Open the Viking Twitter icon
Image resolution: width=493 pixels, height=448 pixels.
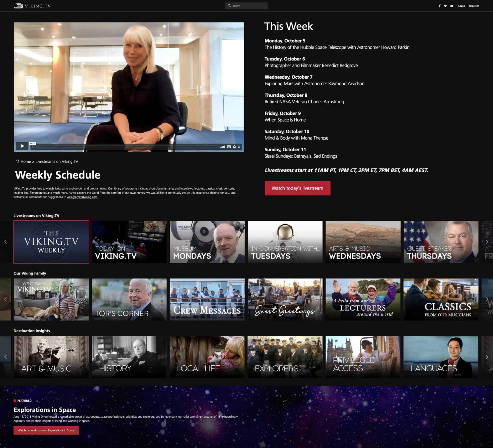[445, 6]
